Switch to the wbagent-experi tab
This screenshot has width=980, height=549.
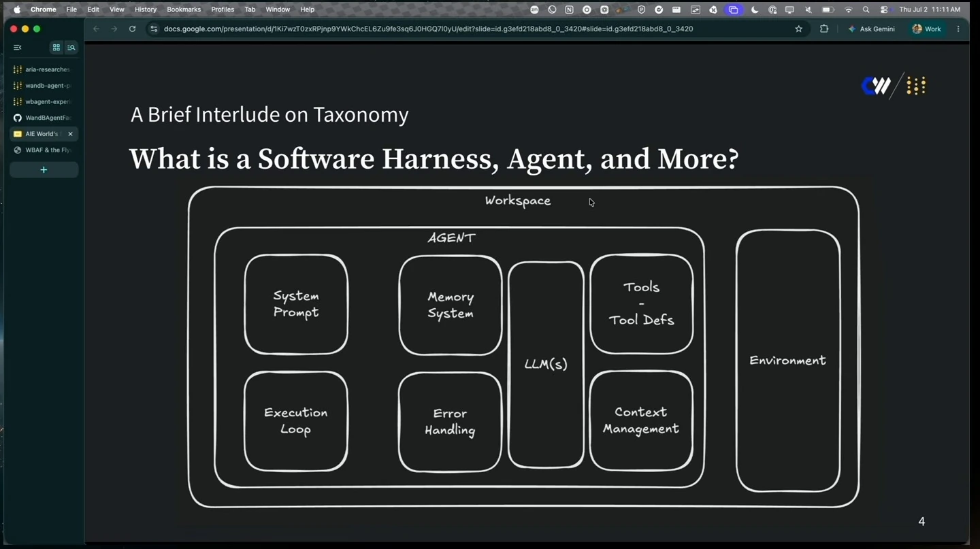[x=44, y=101]
